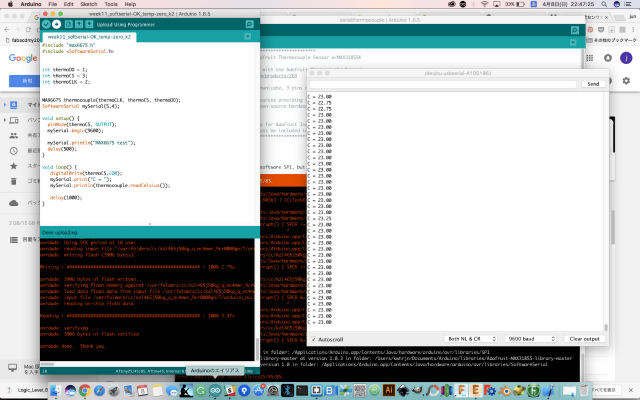Click the code line 'delay(1000);' in editor

pos(66,198)
